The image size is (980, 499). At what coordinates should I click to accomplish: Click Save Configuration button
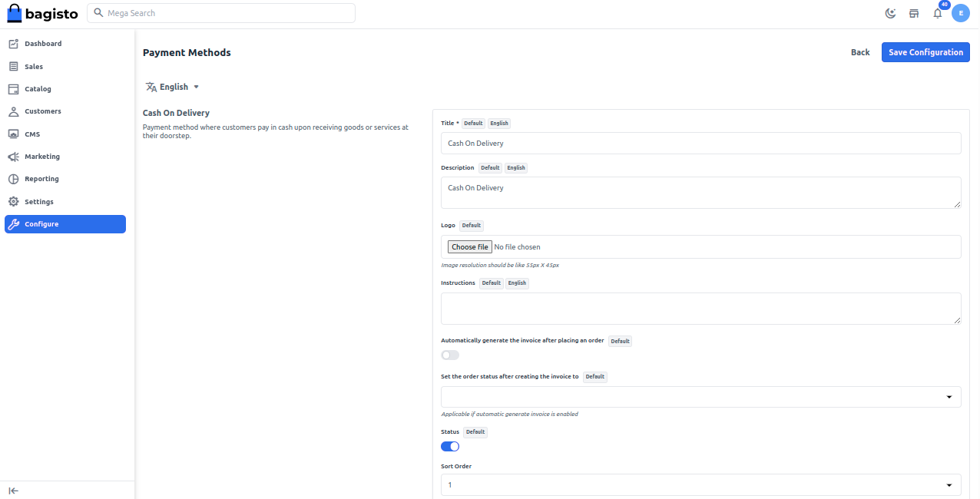point(925,52)
